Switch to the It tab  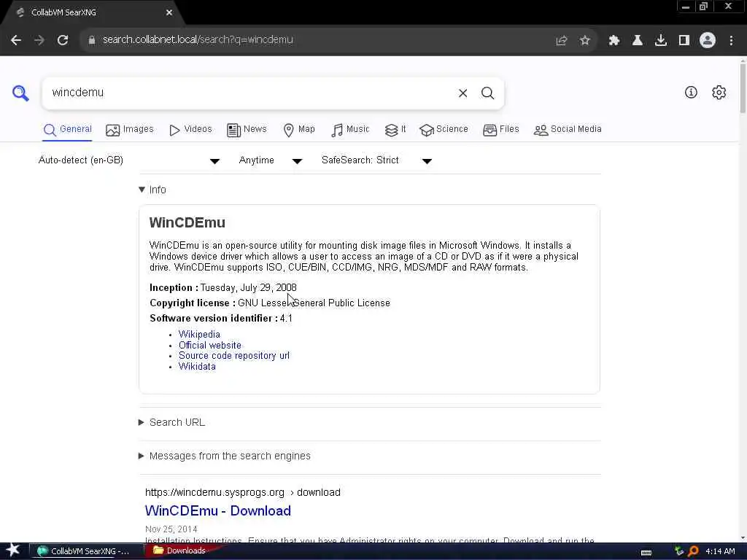pyautogui.click(x=395, y=130)
